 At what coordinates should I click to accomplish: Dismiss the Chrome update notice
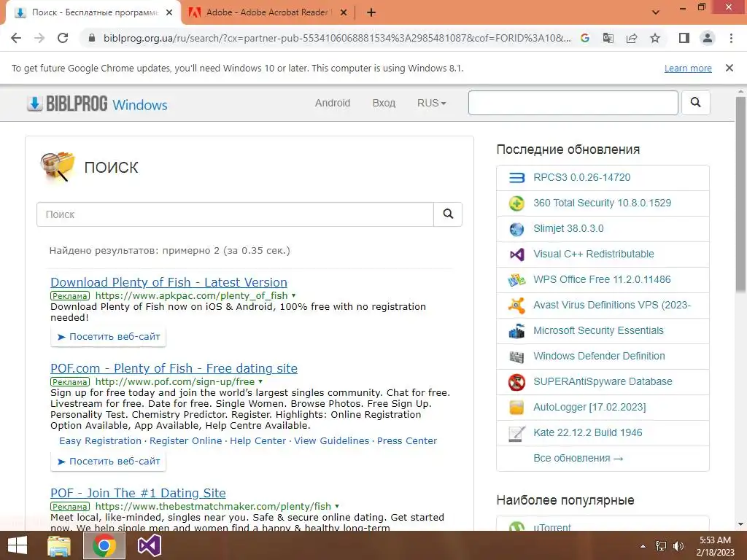pyautogui.click(x=729, y=68)
